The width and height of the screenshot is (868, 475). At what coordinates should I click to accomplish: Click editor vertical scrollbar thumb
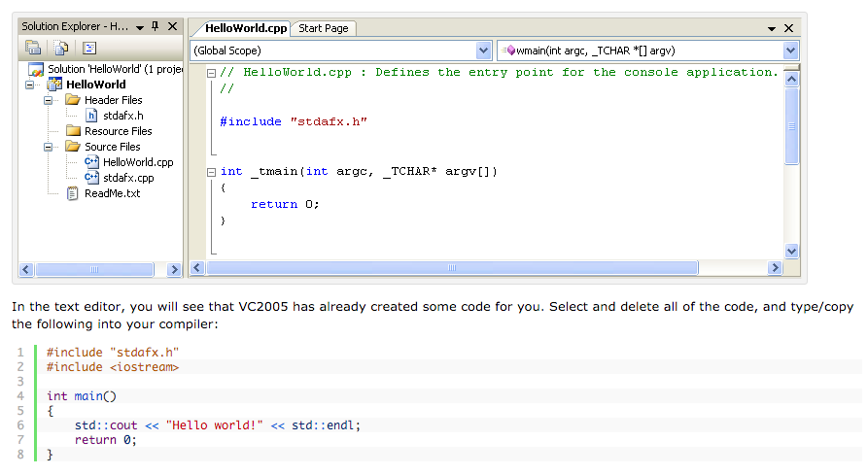click(791, 126)
